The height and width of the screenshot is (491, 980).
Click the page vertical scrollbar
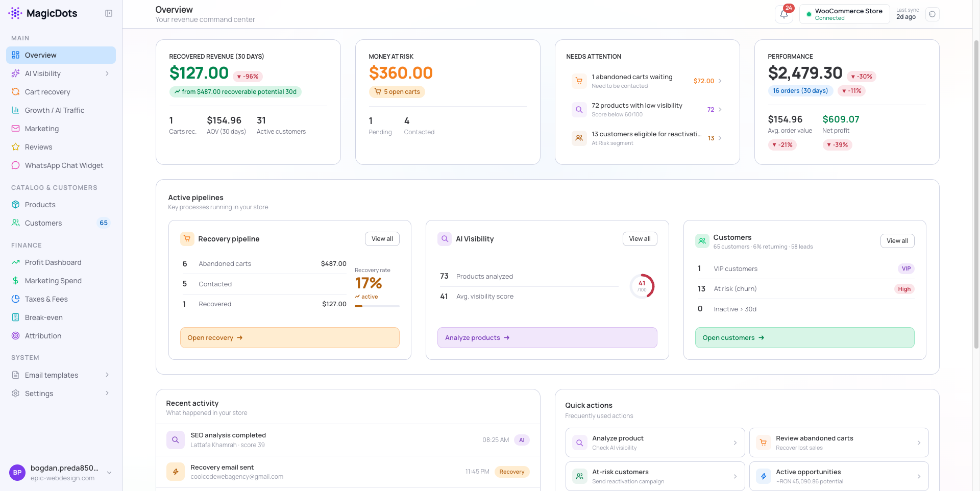coord(976,194)
